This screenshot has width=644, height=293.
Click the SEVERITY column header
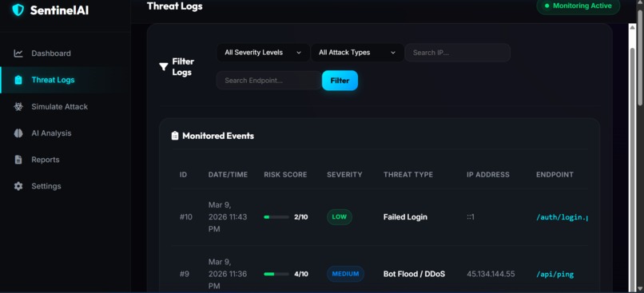(344, 174)
